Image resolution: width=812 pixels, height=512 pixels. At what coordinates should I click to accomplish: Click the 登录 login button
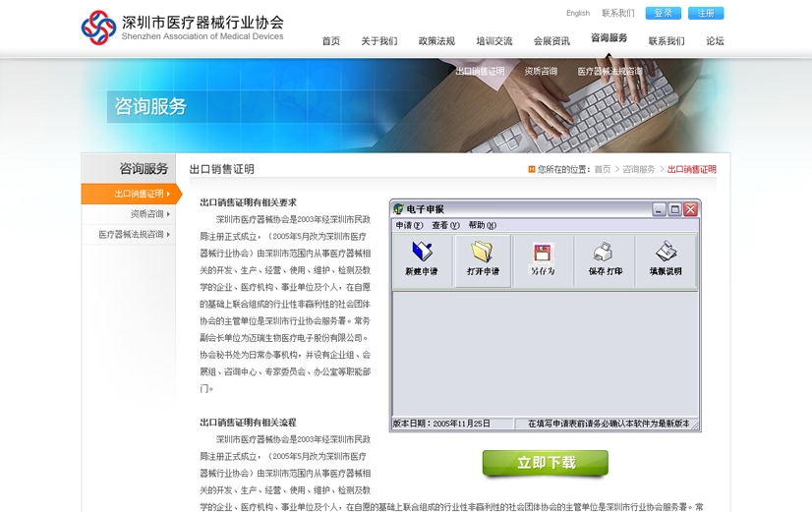point(664,14)
